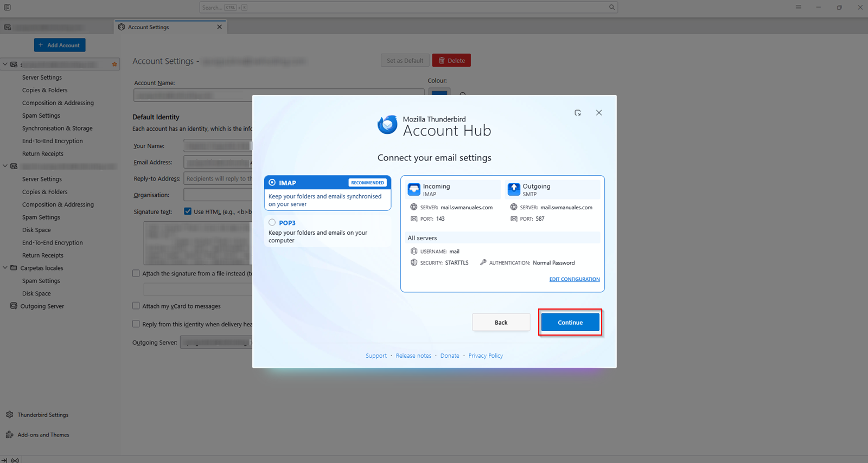Open the Edit Configuration link
868x463 pixels.
[x=575, y=279]
